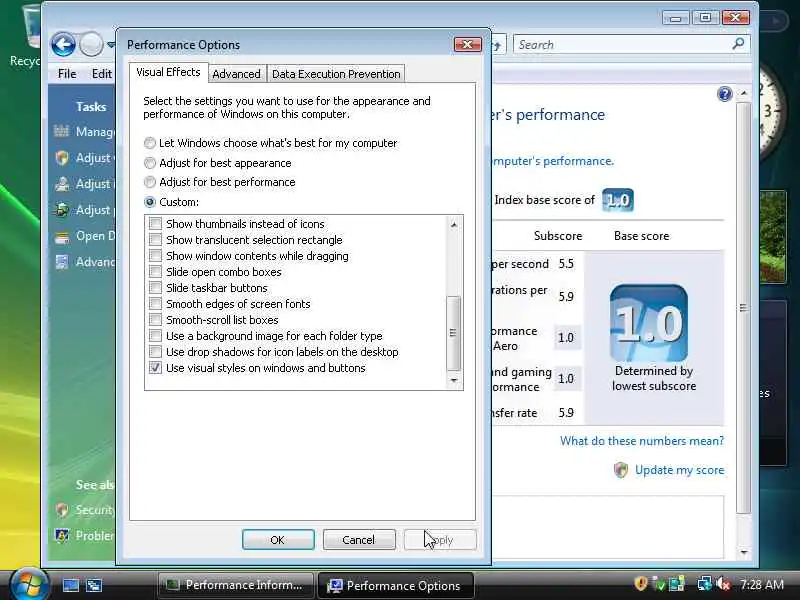Click the Apply button

click(440, 540)
